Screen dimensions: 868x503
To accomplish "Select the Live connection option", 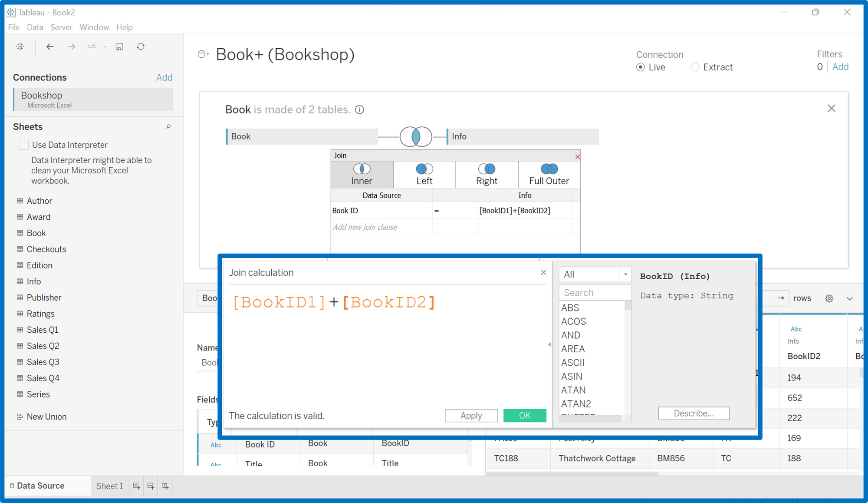I will point(641,67).
